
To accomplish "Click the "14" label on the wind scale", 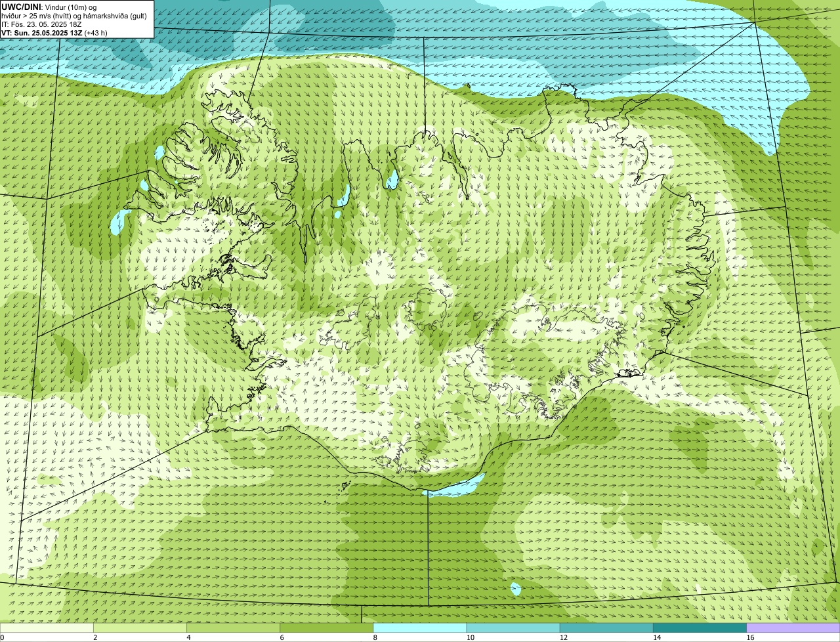I will (657, 637).
